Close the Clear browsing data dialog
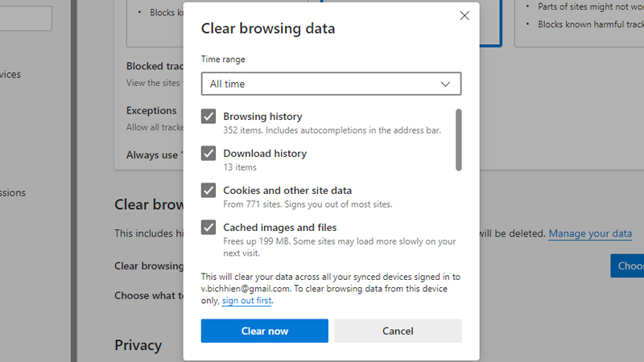The height and width of the screenshot is (362, 644). pyautogui.click(x=464, y=15)
